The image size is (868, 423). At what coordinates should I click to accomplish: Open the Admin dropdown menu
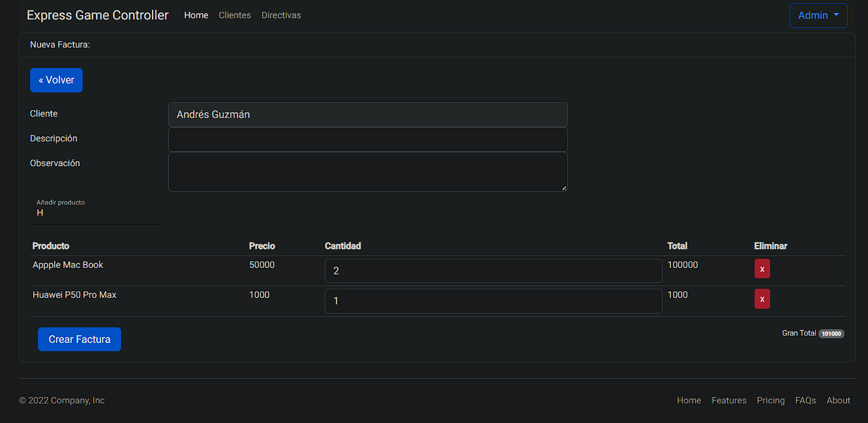pos(818,15)
